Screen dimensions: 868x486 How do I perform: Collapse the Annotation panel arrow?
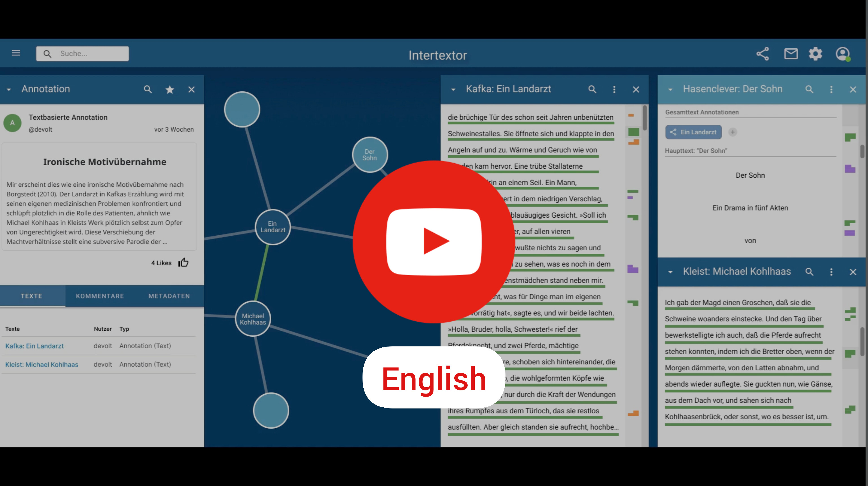pyautogui.click(x=9, y=89)
